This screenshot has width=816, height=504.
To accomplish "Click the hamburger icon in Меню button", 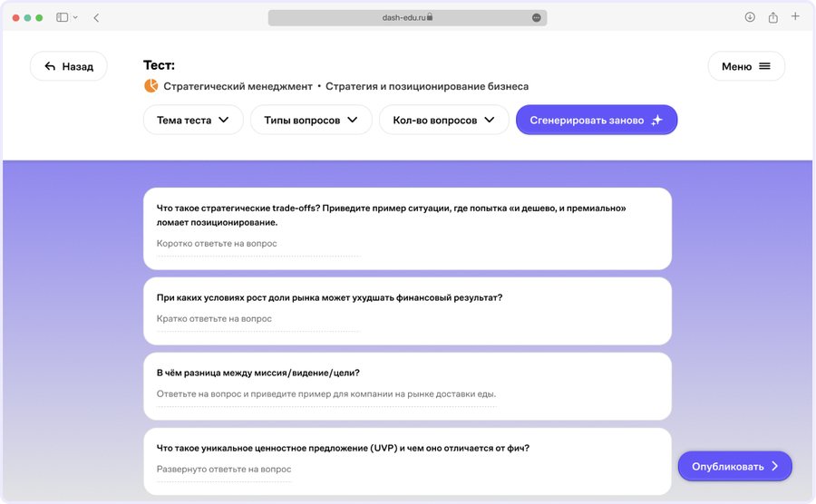I will click(764, 66).
